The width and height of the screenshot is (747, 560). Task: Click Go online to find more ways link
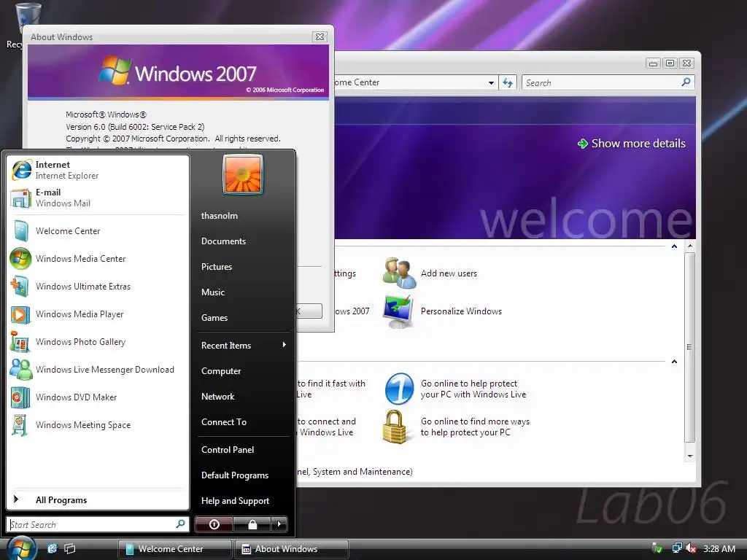[475, 427]
